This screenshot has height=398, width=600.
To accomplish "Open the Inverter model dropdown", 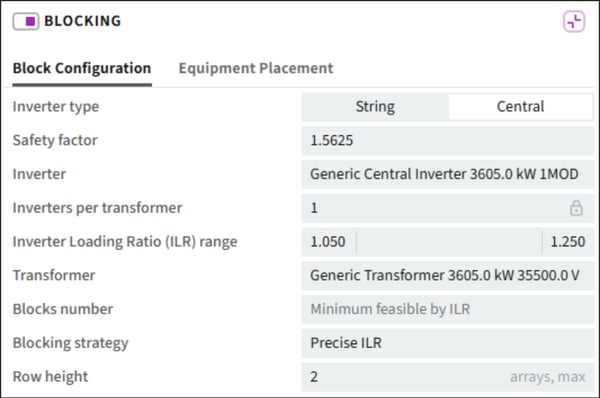I will (x=448, y=174).
